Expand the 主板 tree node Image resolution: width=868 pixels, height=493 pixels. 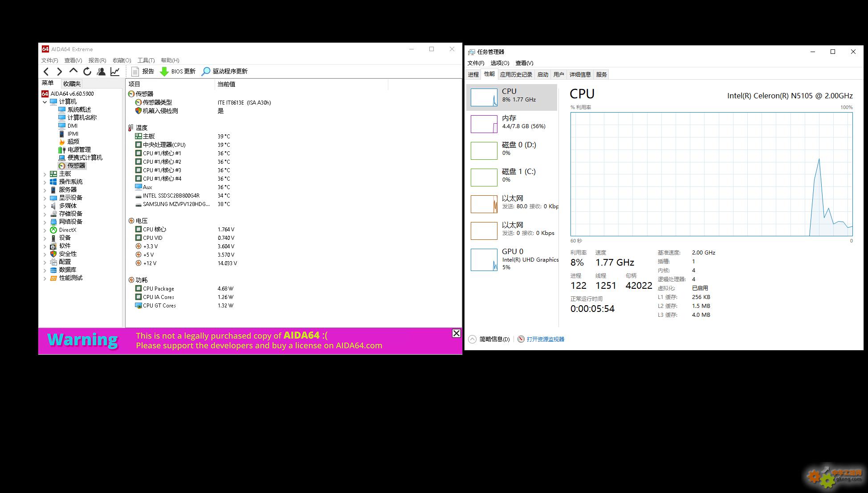pyautogui.click(x=45, y=174)
